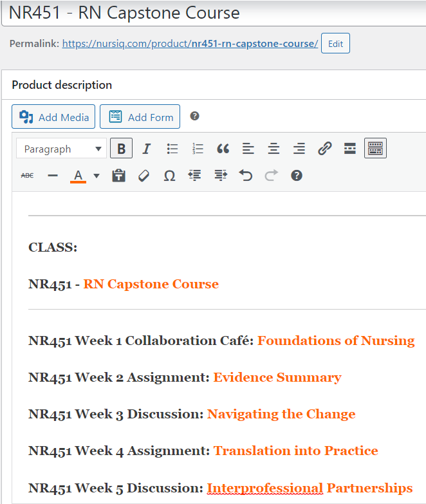Align text to the center
Screen dimensions: 426x504
(273, 149)
